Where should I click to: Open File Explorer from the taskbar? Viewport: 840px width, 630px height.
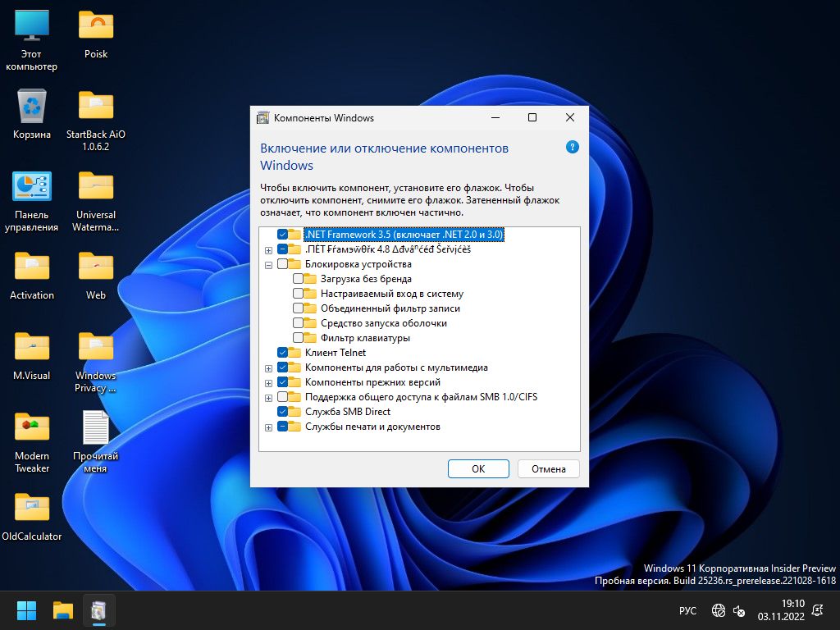coord(63,610)
